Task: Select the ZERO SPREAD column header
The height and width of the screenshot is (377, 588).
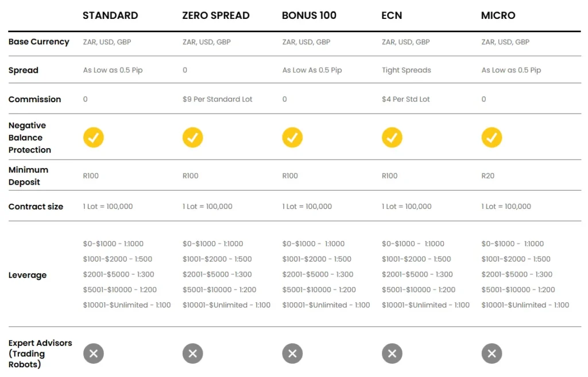Action: click(x=216, y=15)
